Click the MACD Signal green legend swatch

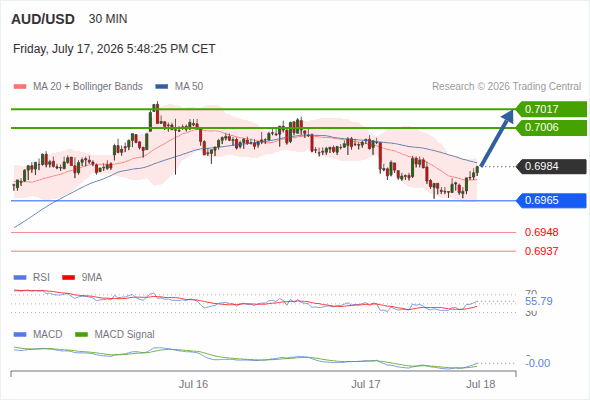pos(82,335)
